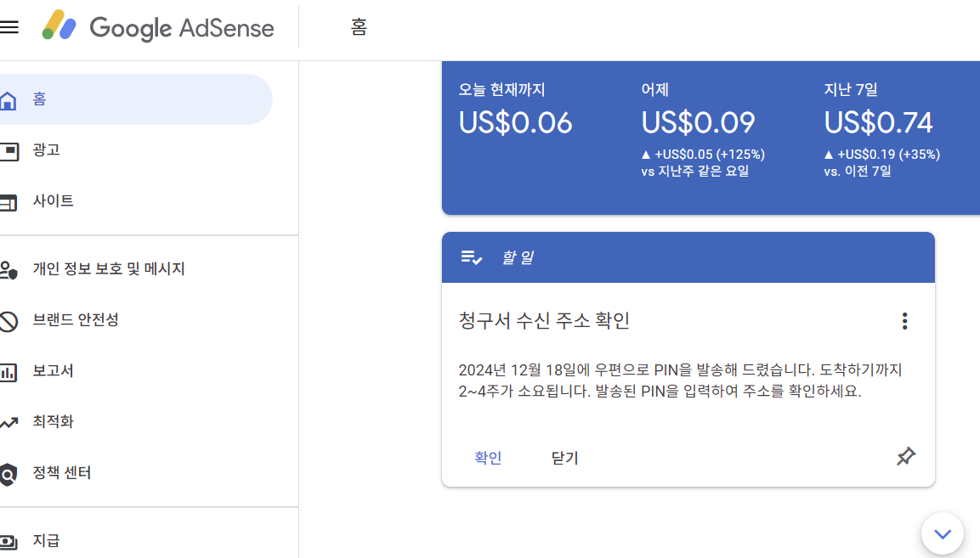The image size is (980, 558).
Task: Click the 광고 ads icon
Action: (8, 150)
